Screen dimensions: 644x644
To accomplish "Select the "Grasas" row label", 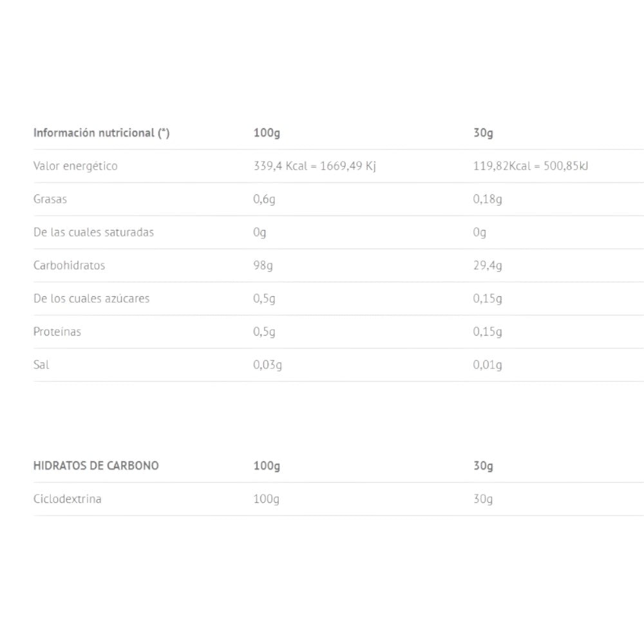I will click(50, 199).
